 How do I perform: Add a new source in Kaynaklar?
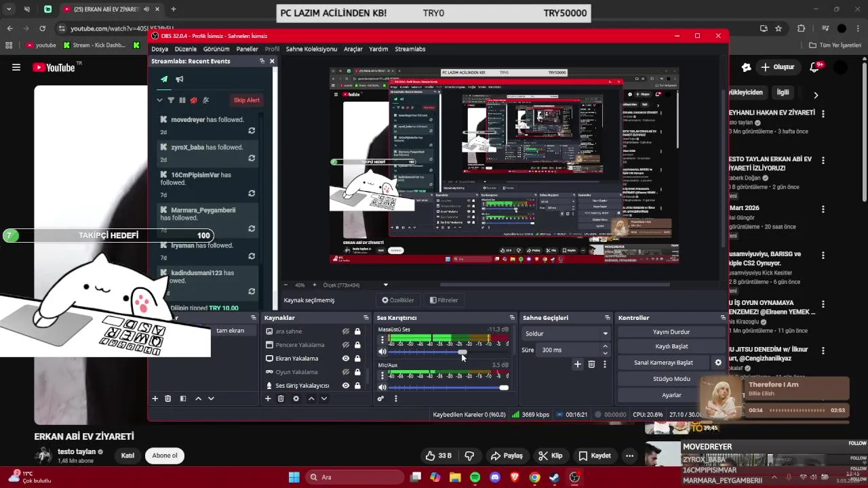click(268, 399)
